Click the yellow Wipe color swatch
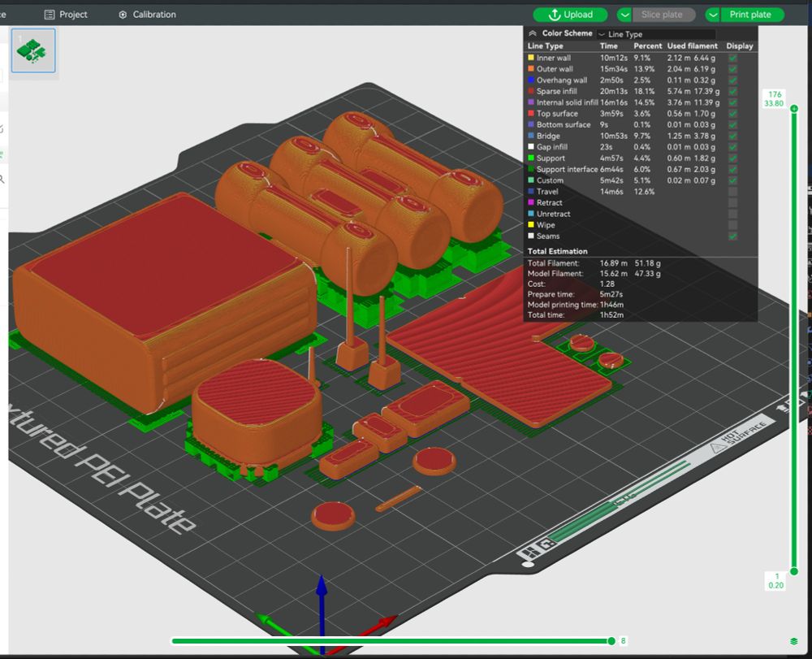 point(531,224)
